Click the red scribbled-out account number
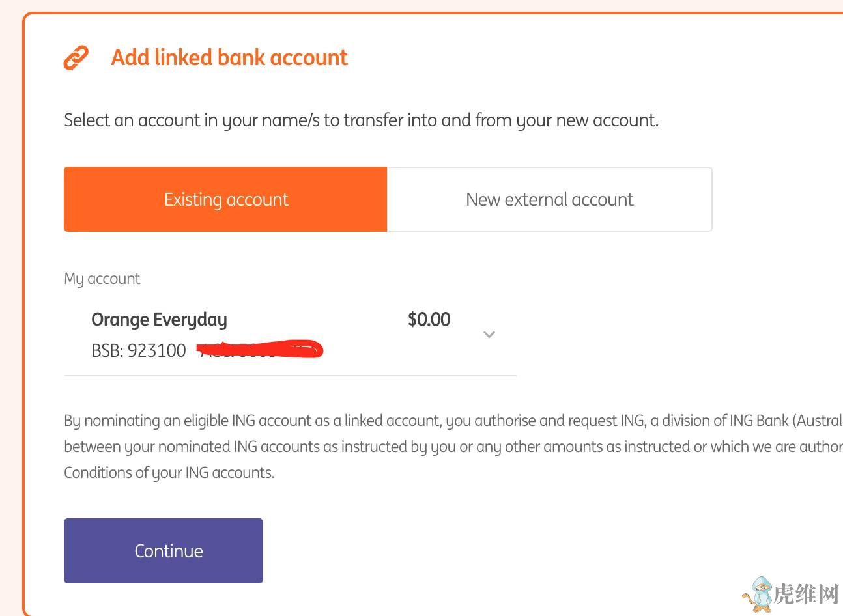The width and height of the screenshot is (843, 616). (x=261, y=350)
